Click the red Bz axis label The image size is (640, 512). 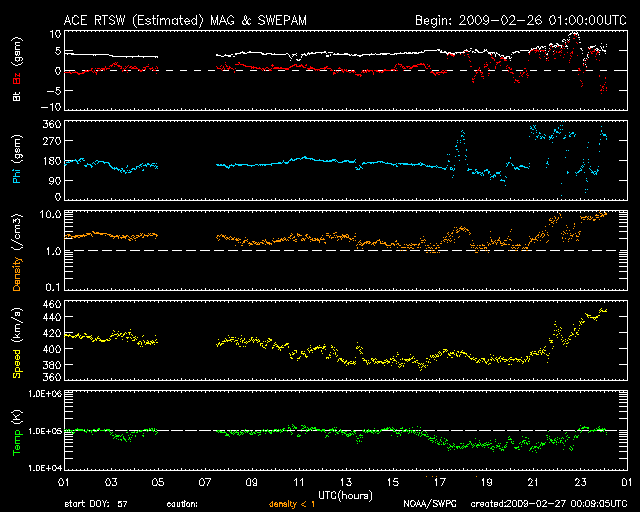(17, 79)
